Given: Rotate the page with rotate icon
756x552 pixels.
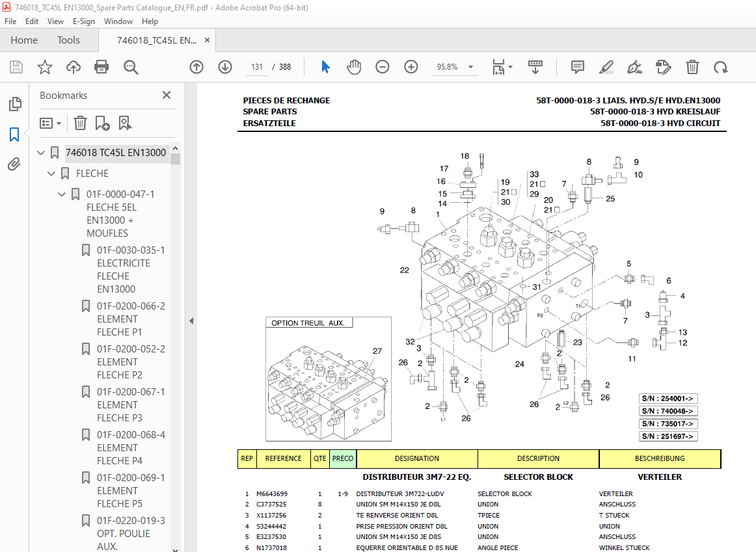Looking at the screenshot, I should (721, 67).
